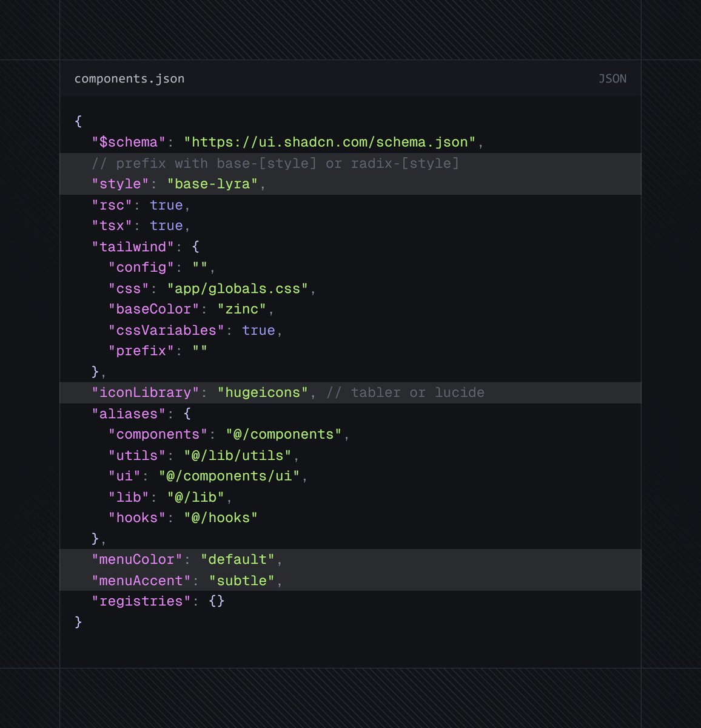Viewport: 701px width, 728px height.
Task: Select the "@/hooks" value
Action: [221, 518]
